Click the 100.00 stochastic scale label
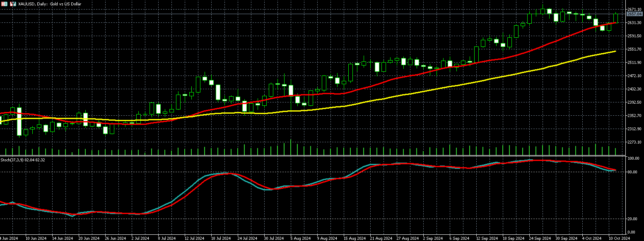The width and height of the screenshot is (644, 241). [632, 159]
